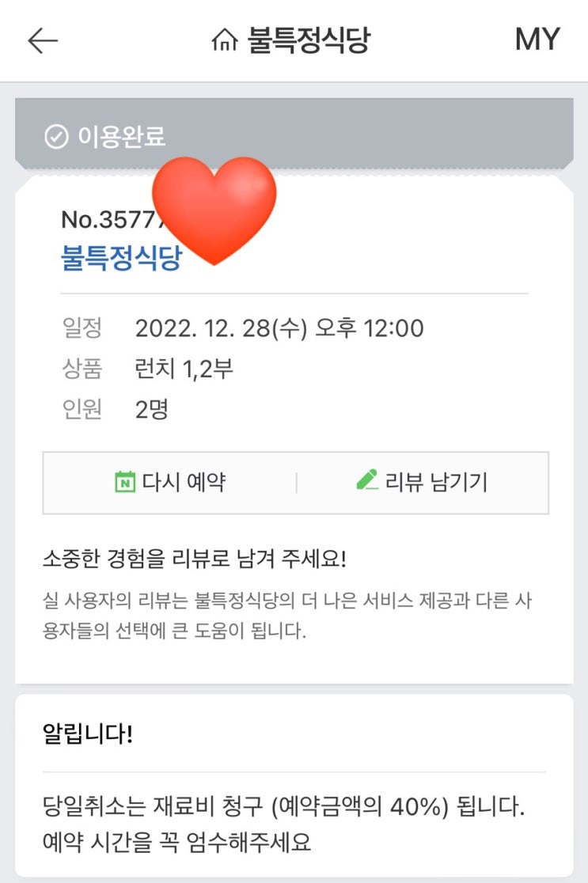Tap the gray review description paragraph

pos(294,616)
